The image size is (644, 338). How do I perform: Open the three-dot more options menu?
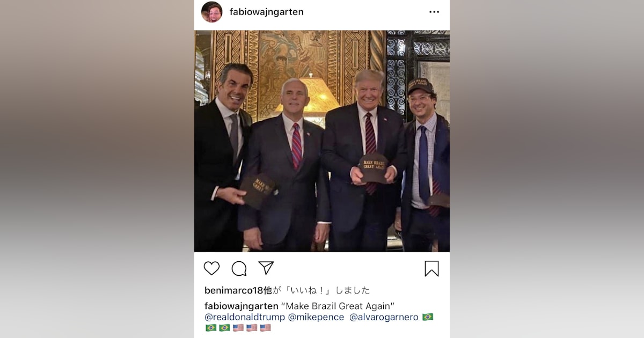pyautogui.click(x=434, y=12)
